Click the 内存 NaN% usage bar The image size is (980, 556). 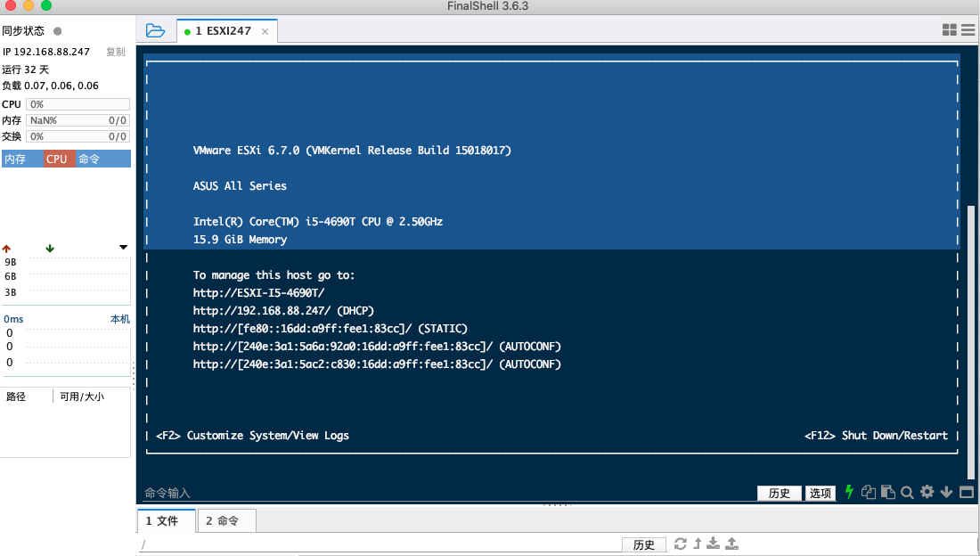(78, 120)
